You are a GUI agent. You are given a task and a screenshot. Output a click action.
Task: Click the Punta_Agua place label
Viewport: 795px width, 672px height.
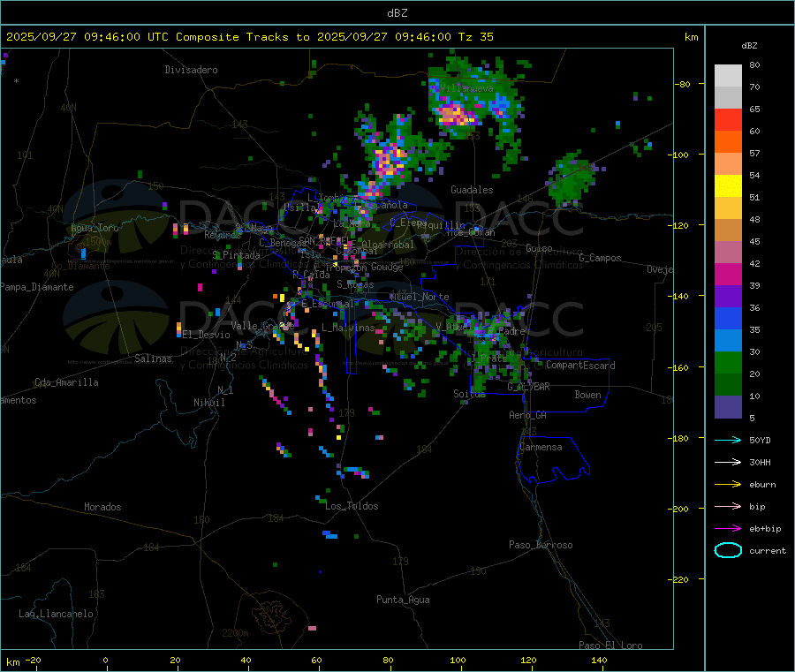coord(403,600)
